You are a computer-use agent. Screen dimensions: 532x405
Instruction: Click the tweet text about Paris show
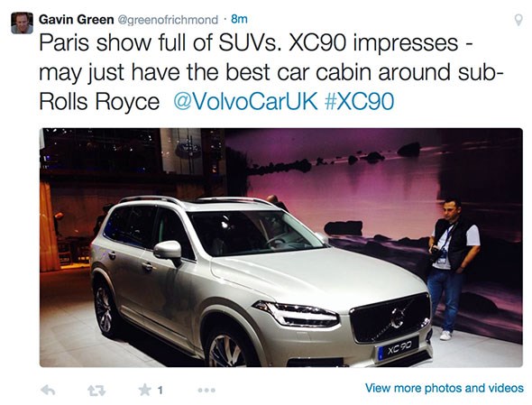271,72
